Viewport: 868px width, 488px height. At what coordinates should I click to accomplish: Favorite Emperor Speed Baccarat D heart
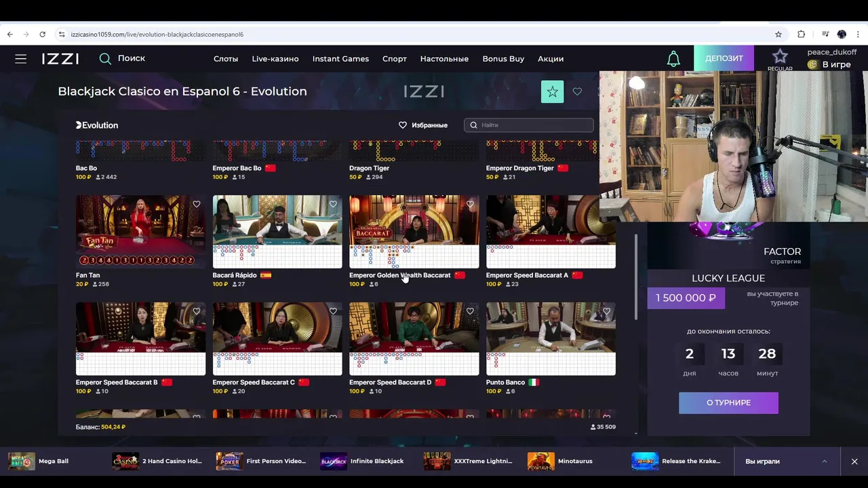tap(470, 311)
